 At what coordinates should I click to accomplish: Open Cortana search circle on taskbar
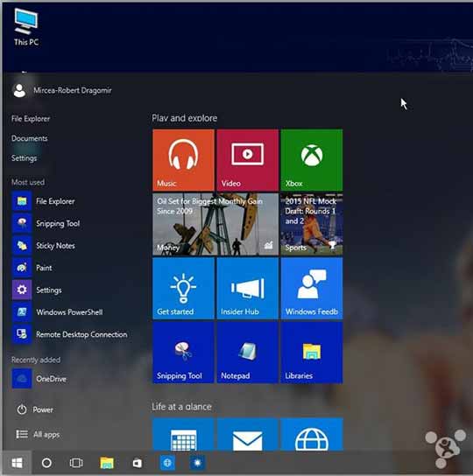[x=46, y=463]
